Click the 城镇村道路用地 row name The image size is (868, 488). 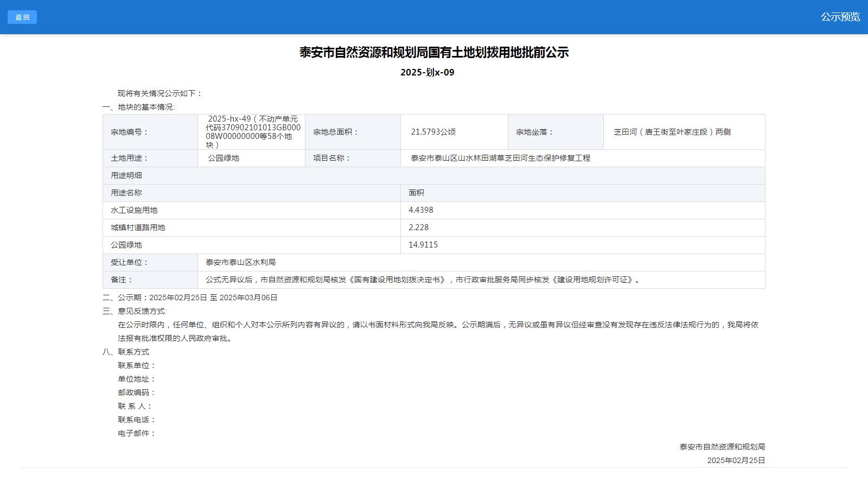tap(138, 227)
